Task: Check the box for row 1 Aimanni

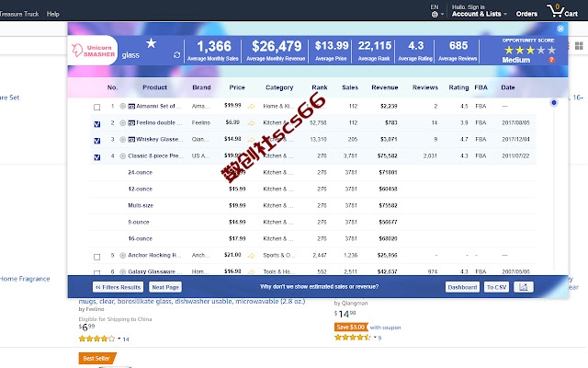Action: pyautogui.click(x=97, y=108)
